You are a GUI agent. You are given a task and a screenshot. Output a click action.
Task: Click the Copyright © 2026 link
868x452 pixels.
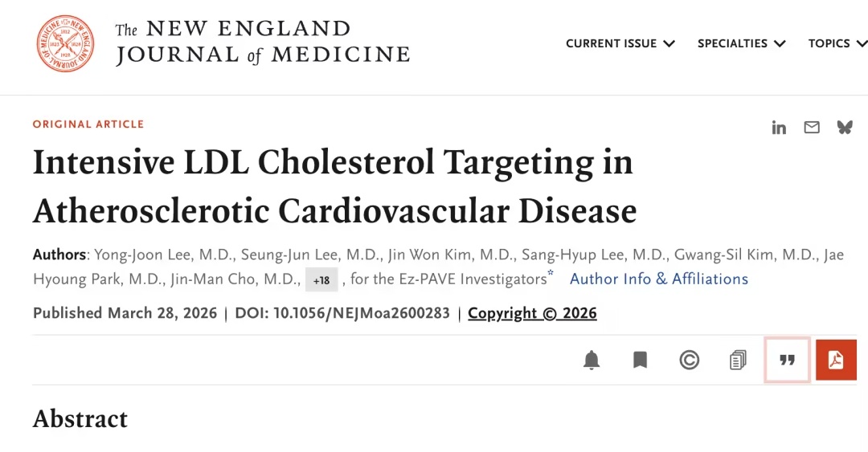tap(532, 313)
